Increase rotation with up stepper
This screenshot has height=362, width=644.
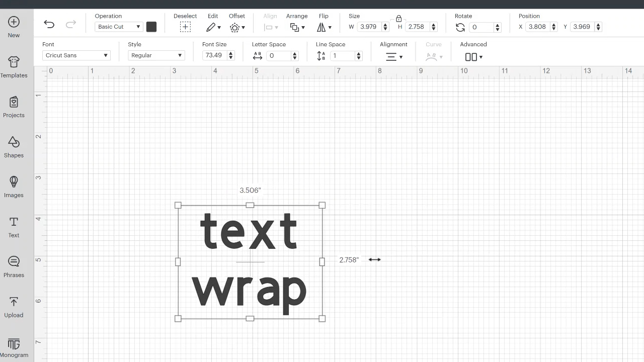[498, 25]
